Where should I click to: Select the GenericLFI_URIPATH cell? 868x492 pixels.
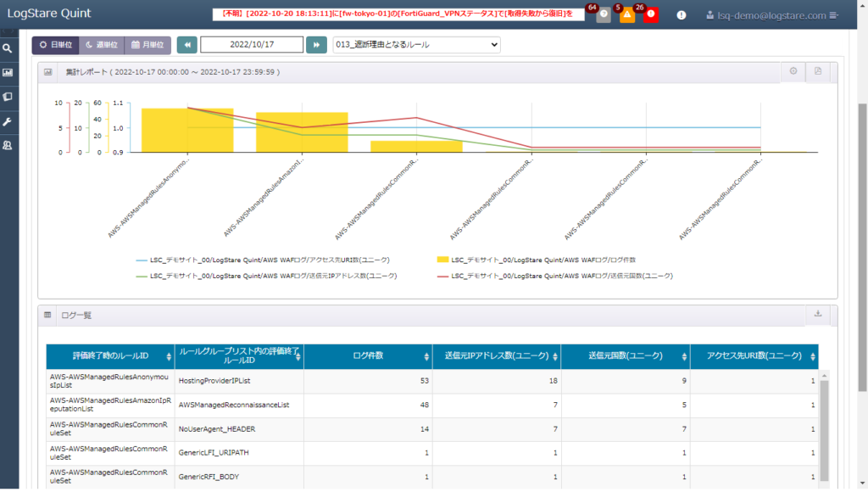(x=239, y=453)
